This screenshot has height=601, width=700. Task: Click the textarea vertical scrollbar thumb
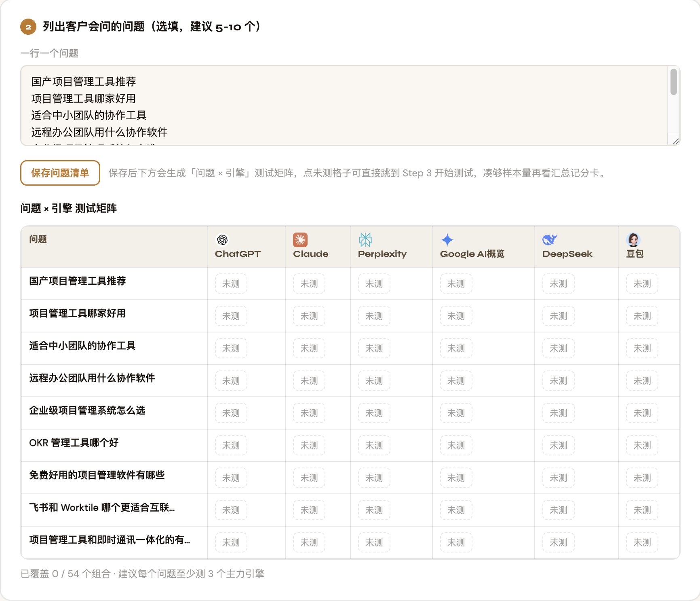673,82
